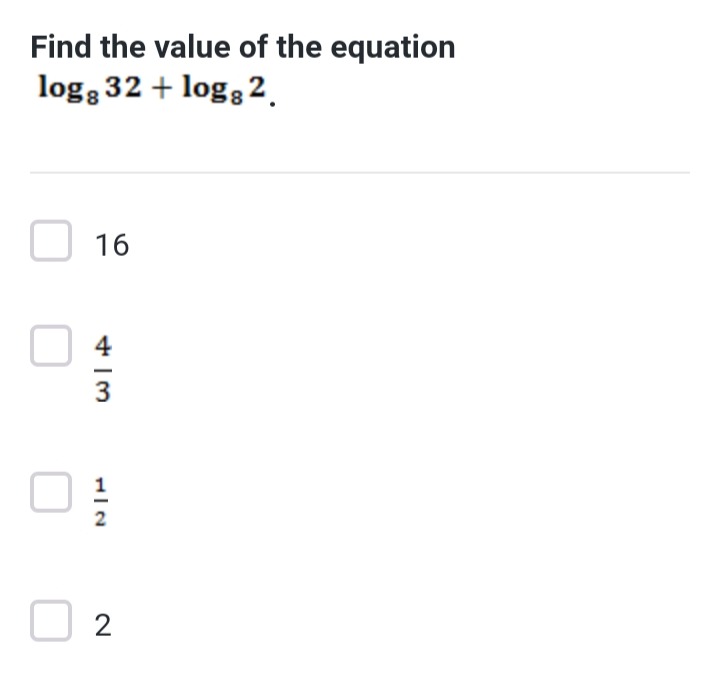This screenshot has height=685, width=720.
Task: Click the numerator 4 in the fraction option
Action: tap(103, 347)
